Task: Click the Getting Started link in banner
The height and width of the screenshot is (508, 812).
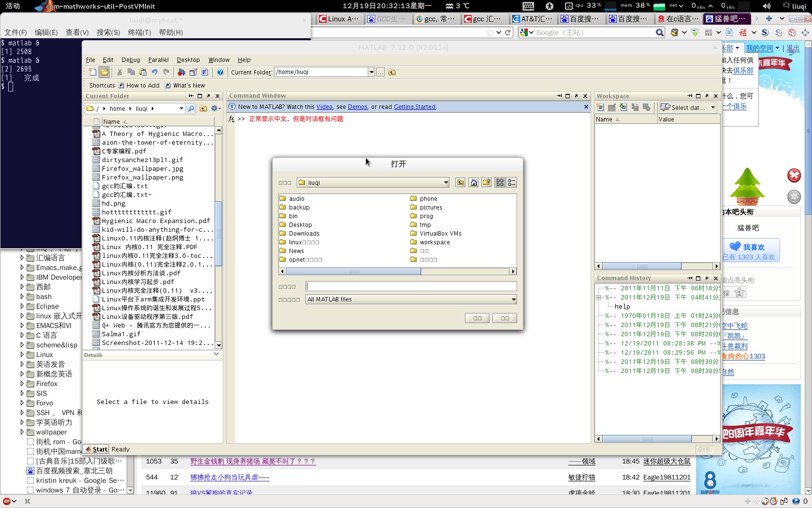Action: click(415, 107)
